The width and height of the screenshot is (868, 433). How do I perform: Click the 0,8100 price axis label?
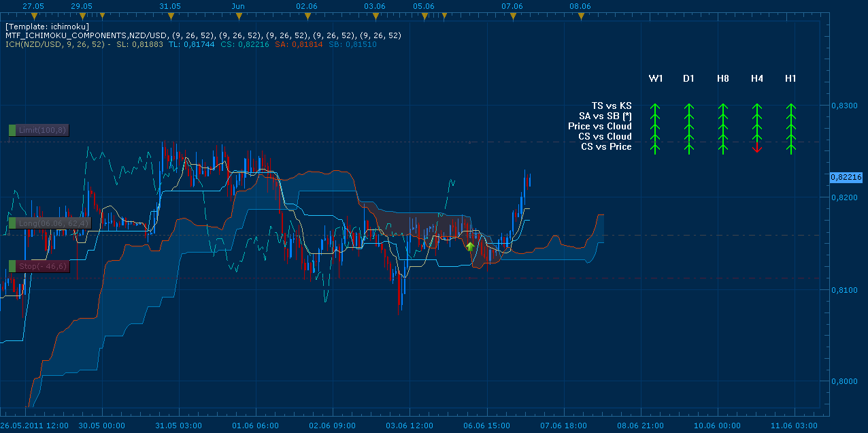pyautogui.click(x=844, y=289)
